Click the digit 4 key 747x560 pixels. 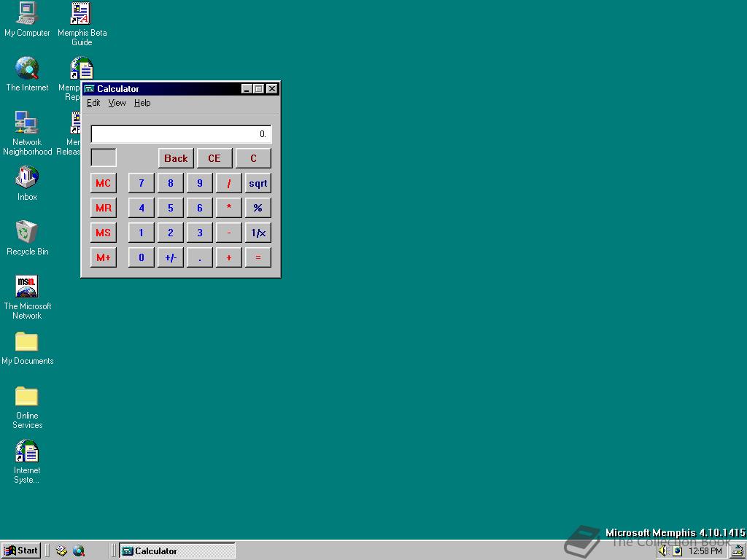pos(141,208)
